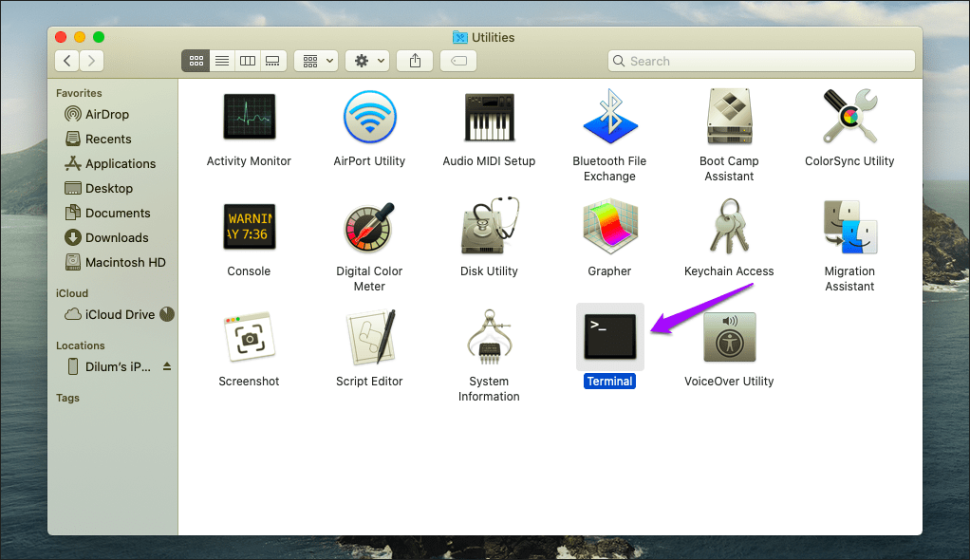Expand the group-by arrangement dropdown

[316, 61]
